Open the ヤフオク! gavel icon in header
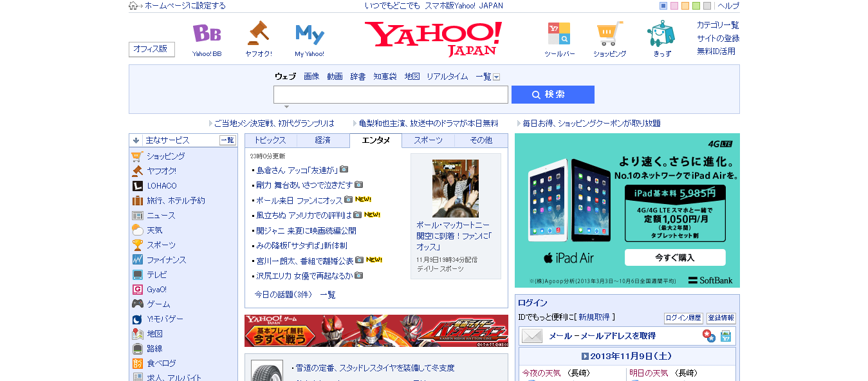Screen dimensions: 868x381 click(x=258, y=33)
